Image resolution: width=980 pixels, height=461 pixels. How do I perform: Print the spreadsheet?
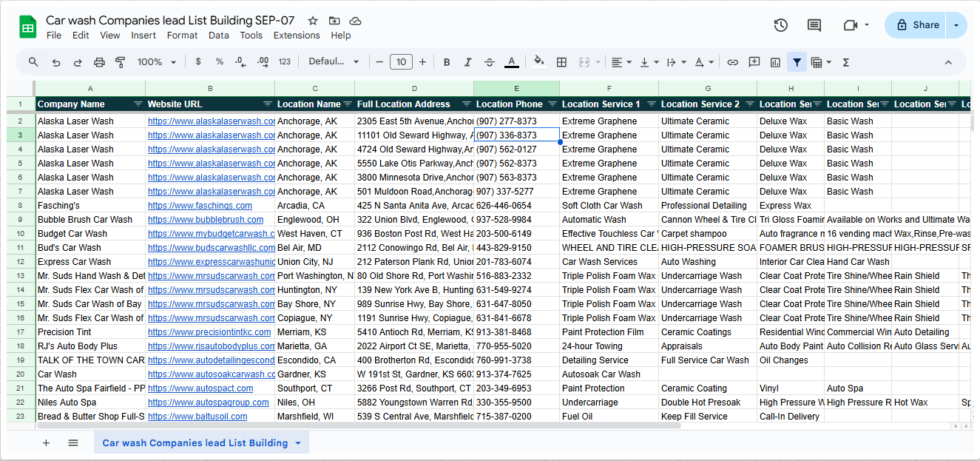coord(99,62)
